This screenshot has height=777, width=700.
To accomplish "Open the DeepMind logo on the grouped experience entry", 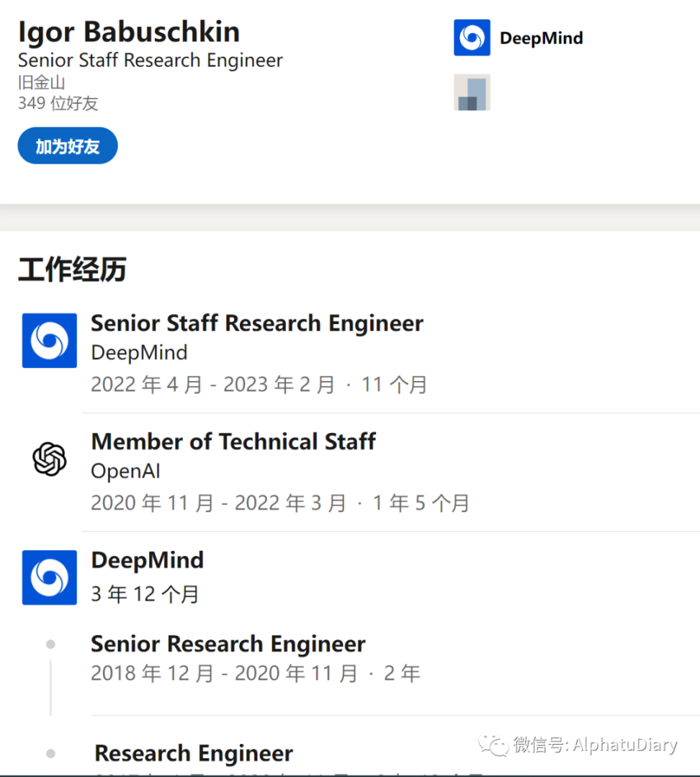I will point(49,577).
